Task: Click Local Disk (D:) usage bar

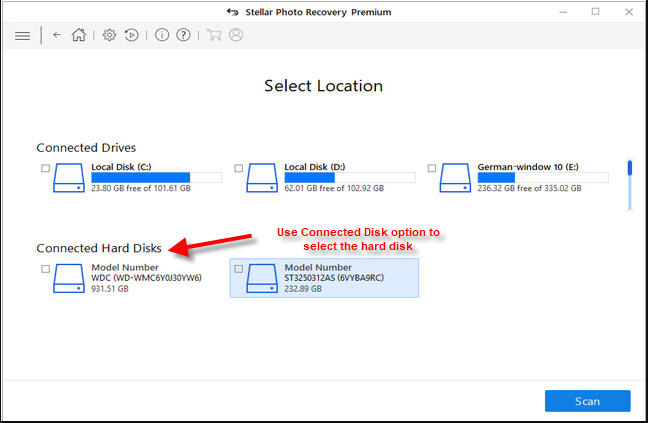Action: point(350,178)
